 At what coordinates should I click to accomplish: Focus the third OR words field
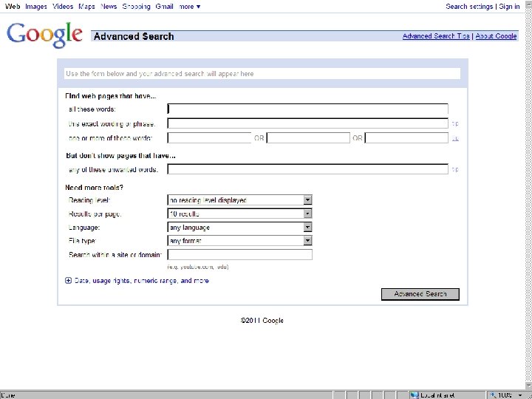406,137
